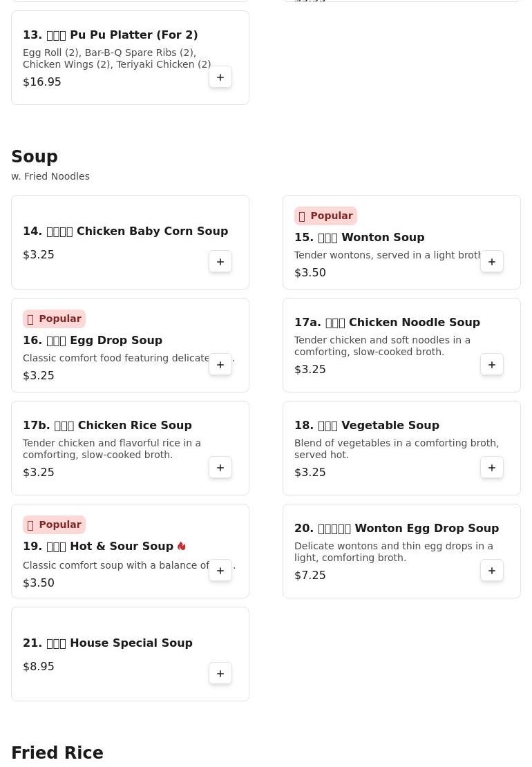Add Hot & Sour Soup to cart
This screenshot has width=532, height=767.
point(220,571)
